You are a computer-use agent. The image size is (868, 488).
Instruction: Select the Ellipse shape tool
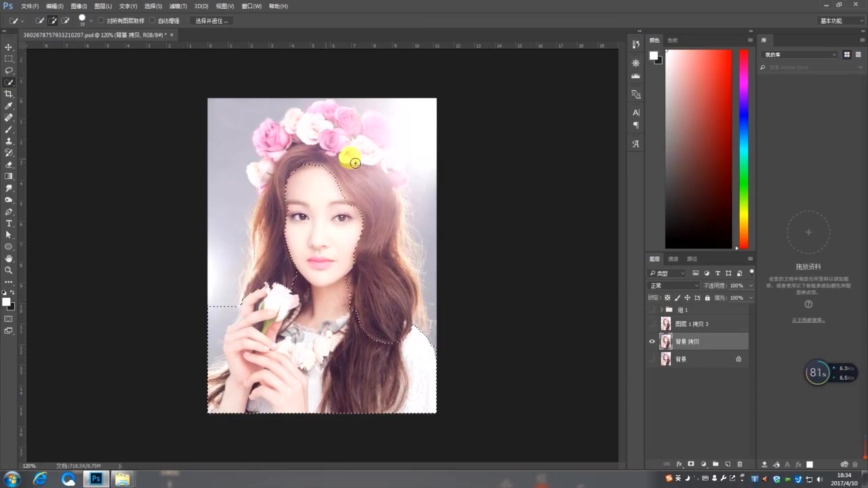(x=9, y=247)
